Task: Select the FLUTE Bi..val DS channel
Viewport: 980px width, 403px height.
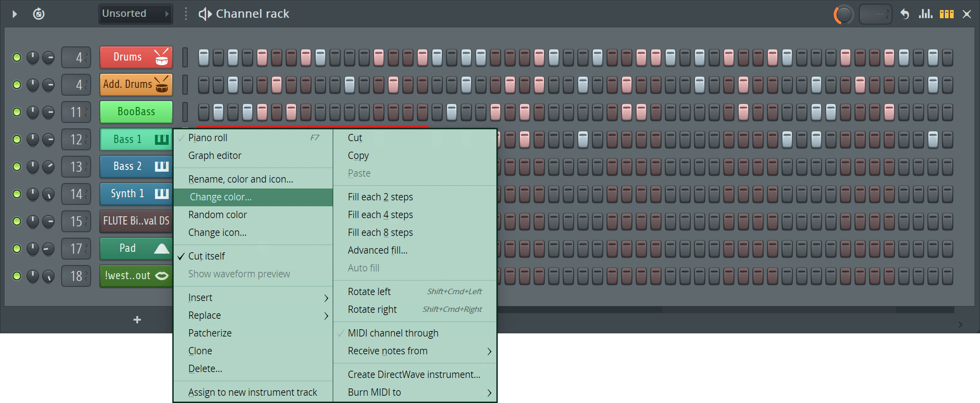Action: point(136,221)
